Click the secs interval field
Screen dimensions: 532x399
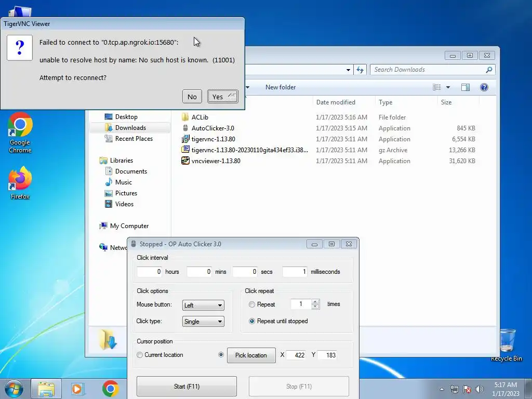(245, 272)
